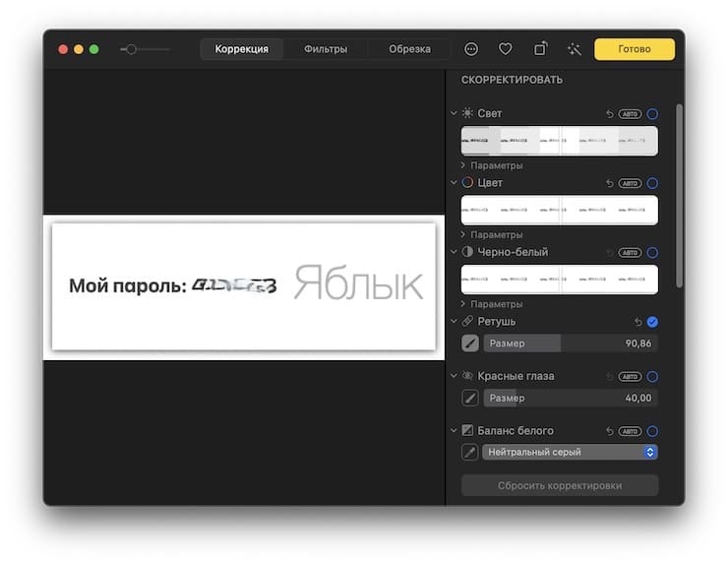The width and height of the screenshot is (728, 563).
Task: Toggle the Свет adjustment circle on
Action: pos(652,114)
